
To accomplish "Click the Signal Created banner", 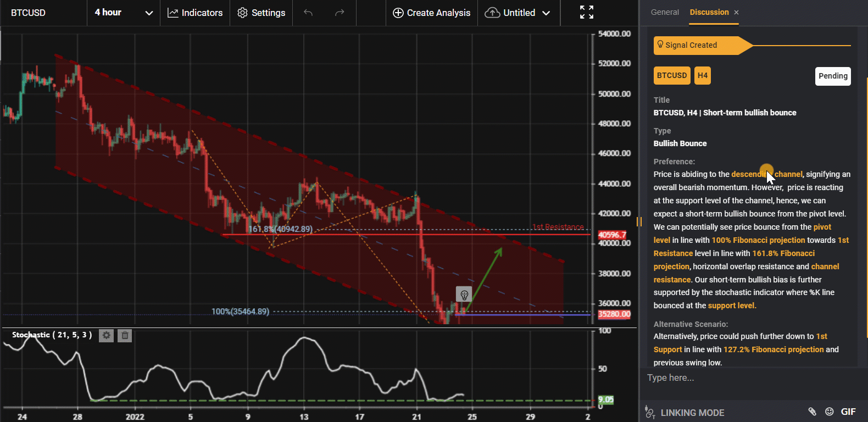I will tap(703, 46).
